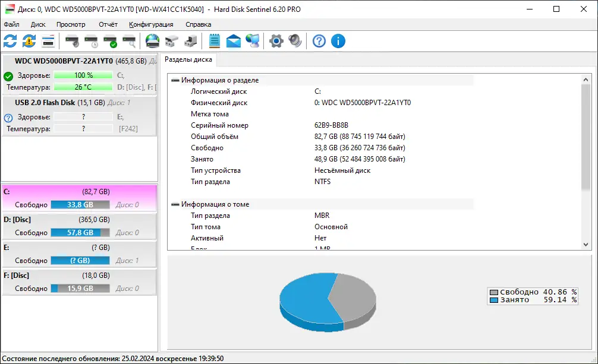598x364 pixels.
Task: Open the Диск menu
Action: 38,24
